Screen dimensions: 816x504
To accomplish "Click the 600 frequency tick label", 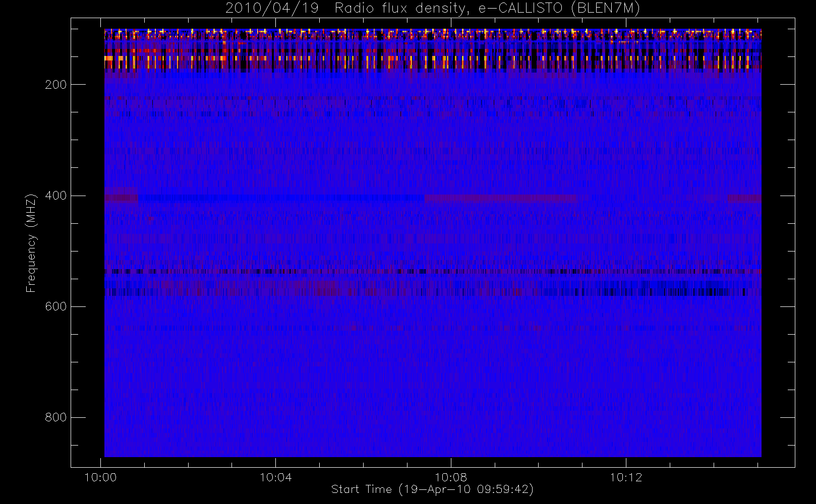I will click(x=56, y=306).
